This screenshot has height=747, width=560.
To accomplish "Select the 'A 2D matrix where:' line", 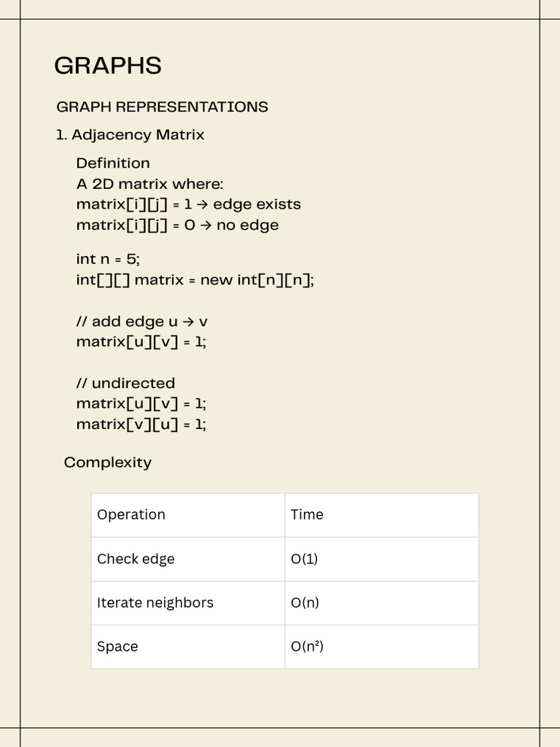I will (149, 184).
